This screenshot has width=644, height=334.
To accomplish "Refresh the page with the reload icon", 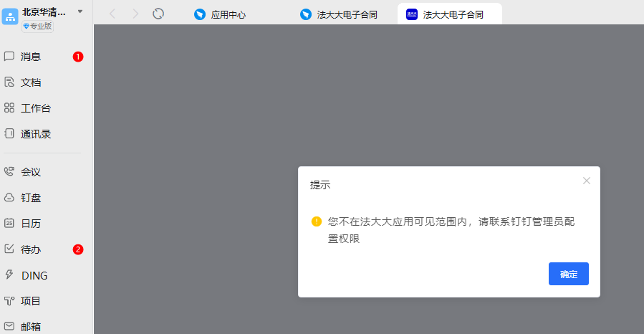I will (158, 14).
